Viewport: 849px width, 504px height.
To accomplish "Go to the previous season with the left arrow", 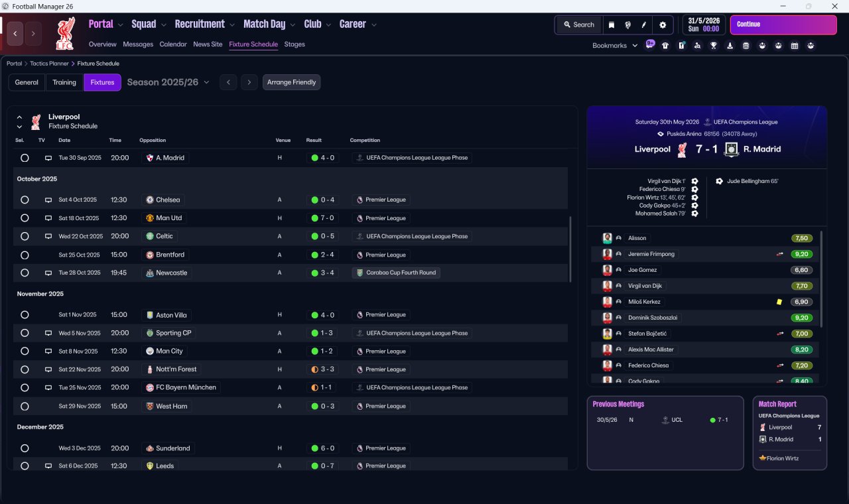I will [228, 82].
